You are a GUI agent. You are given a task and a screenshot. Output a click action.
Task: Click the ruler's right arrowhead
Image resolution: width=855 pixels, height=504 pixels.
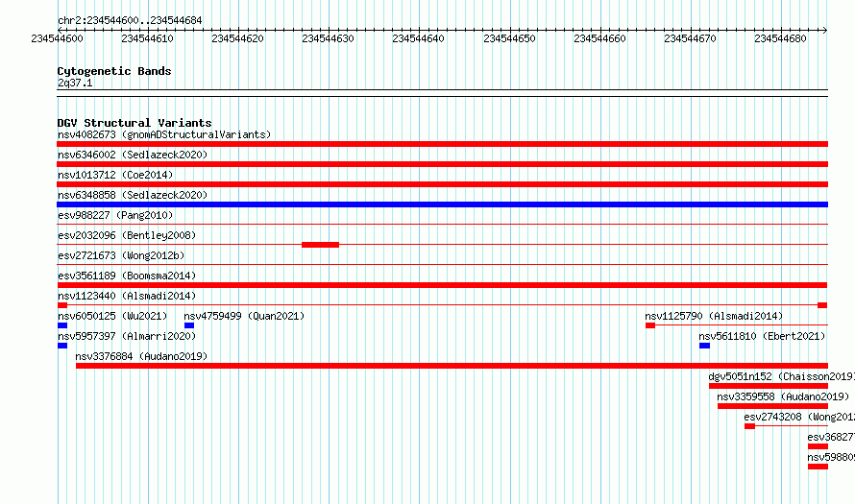[x=825, y=30]
